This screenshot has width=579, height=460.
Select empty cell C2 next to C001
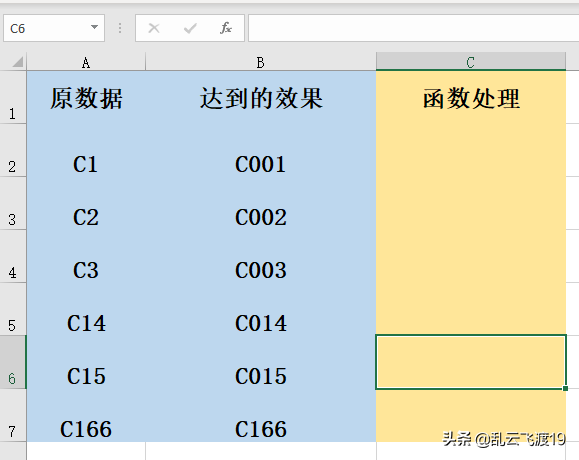[471, 150]
